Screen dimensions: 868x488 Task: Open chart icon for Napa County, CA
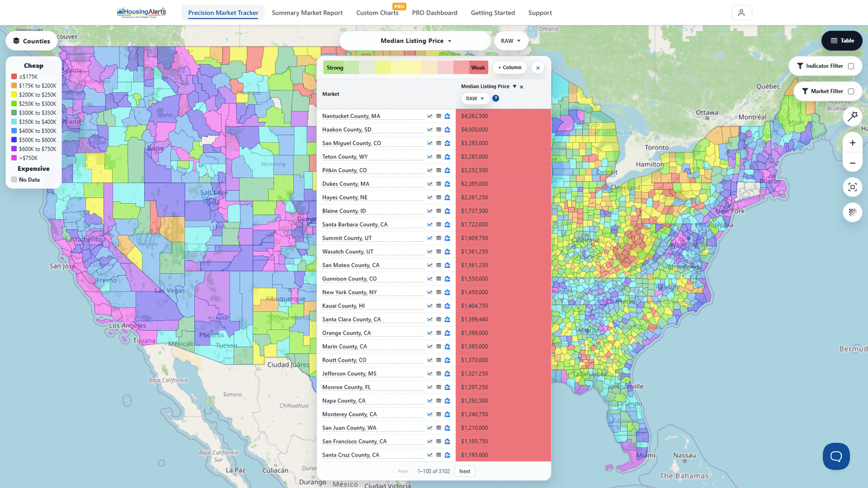(430, 401)
